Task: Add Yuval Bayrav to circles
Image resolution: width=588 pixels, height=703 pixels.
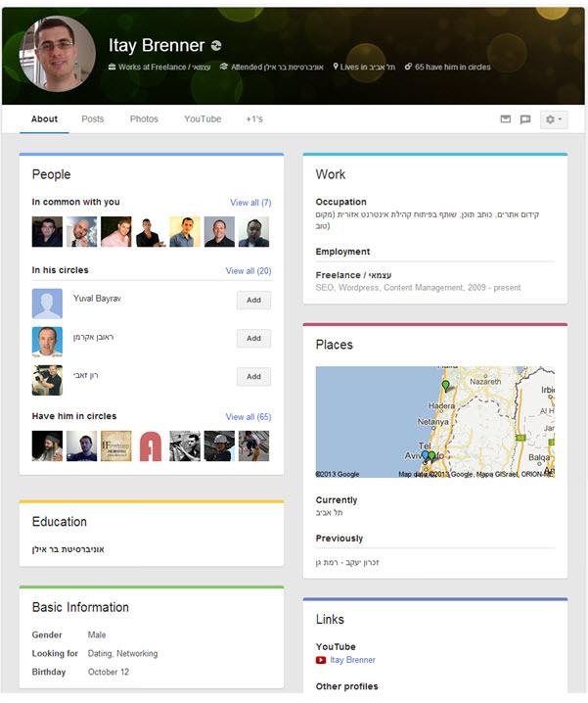Action: pyautogui.click(x=253, y=301)
